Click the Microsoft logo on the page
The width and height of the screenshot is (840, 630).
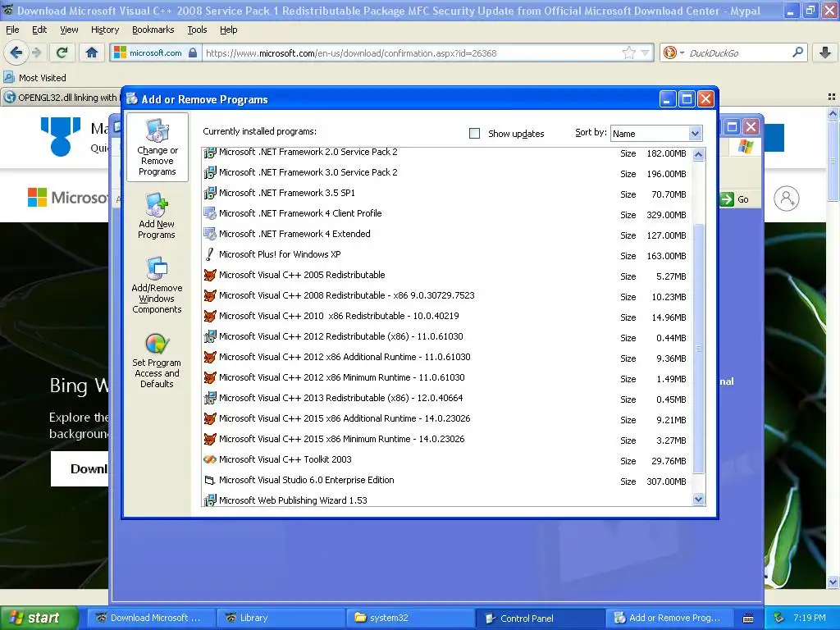pos(37,197)
